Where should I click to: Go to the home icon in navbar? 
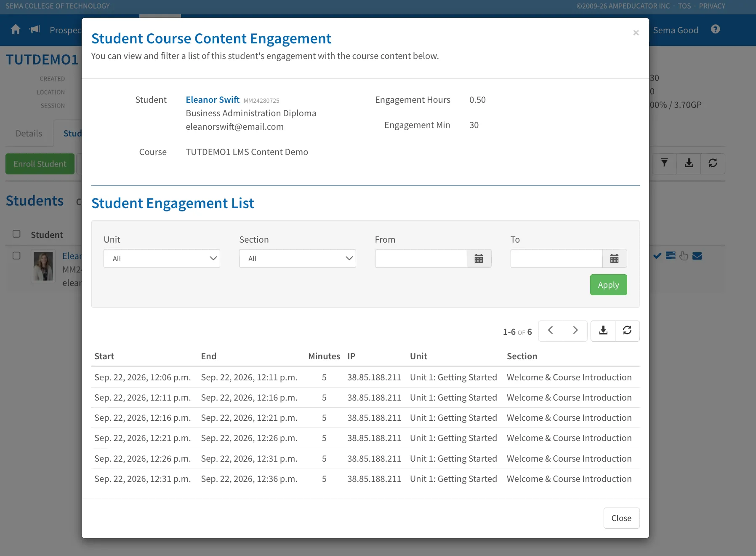point(16,29)
